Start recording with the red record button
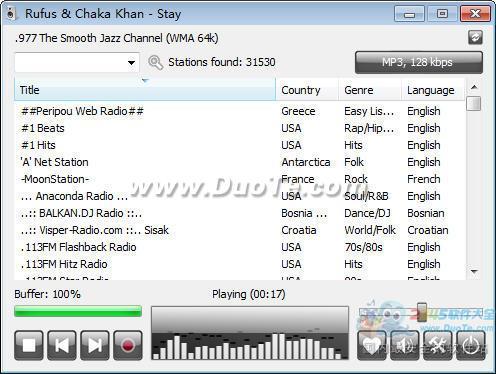This screenshot has height=374, width=496. 128,345
